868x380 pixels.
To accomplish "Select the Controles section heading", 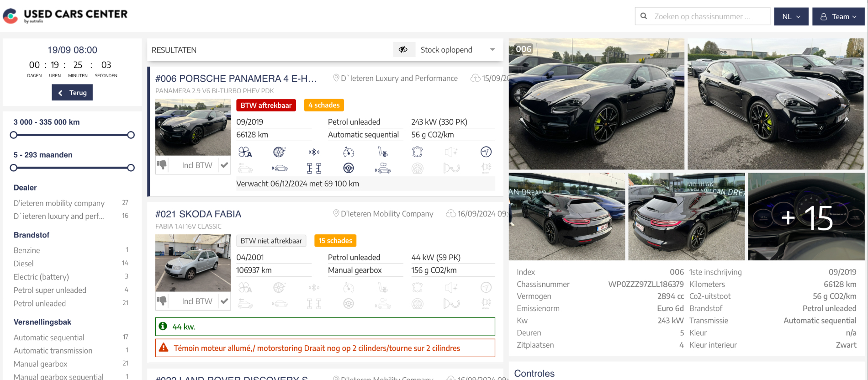I will (535, 374).
